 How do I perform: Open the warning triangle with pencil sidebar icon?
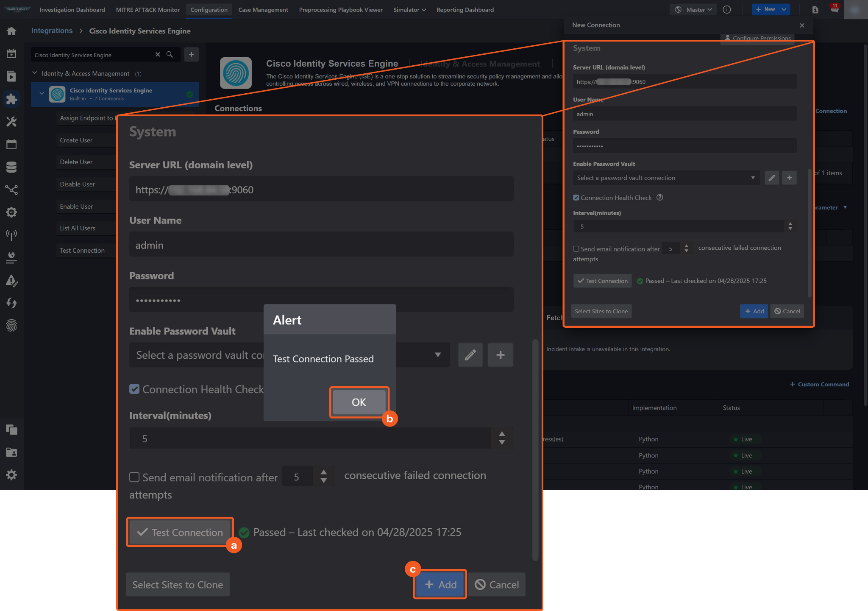[11, 280]
